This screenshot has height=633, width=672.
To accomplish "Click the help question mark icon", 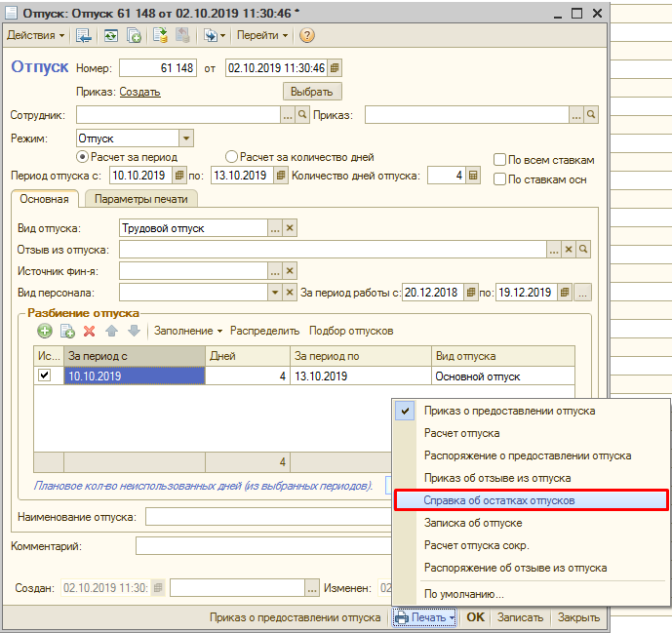I will (x=307, y=35).
